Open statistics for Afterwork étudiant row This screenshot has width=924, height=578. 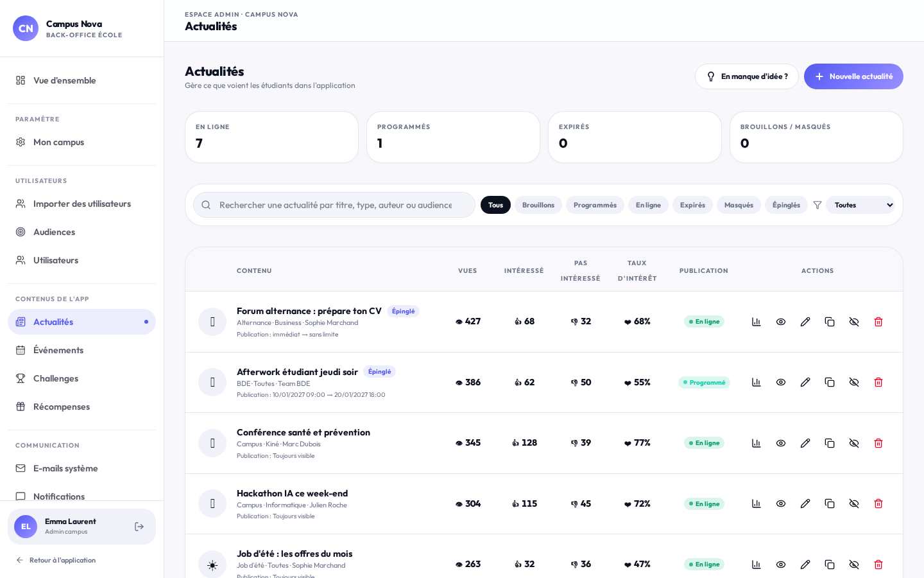[757, 382]
